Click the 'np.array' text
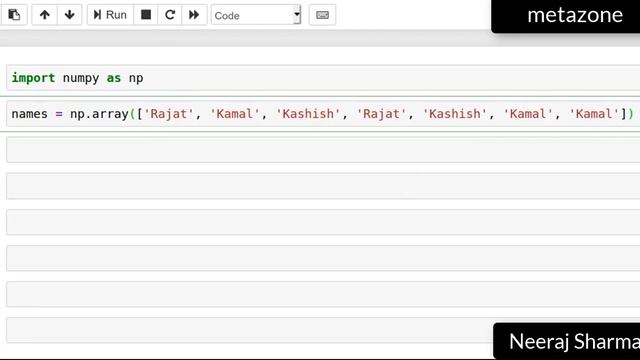 pos(100,114)
